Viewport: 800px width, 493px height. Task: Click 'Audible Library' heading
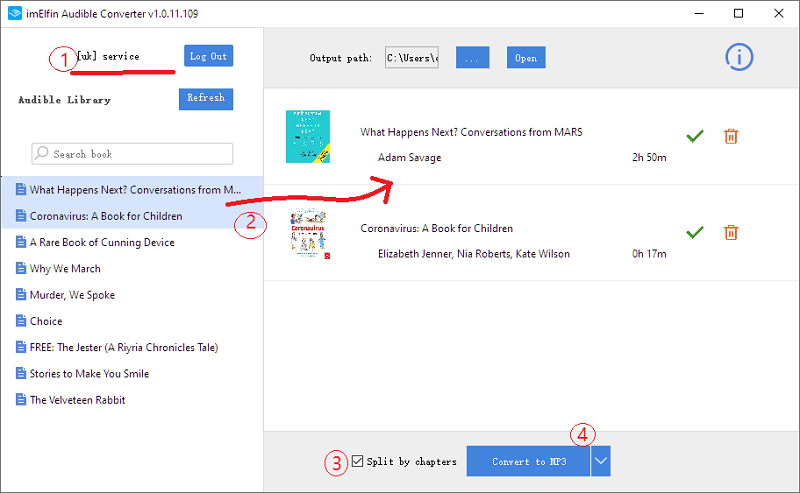click(64, 100)
